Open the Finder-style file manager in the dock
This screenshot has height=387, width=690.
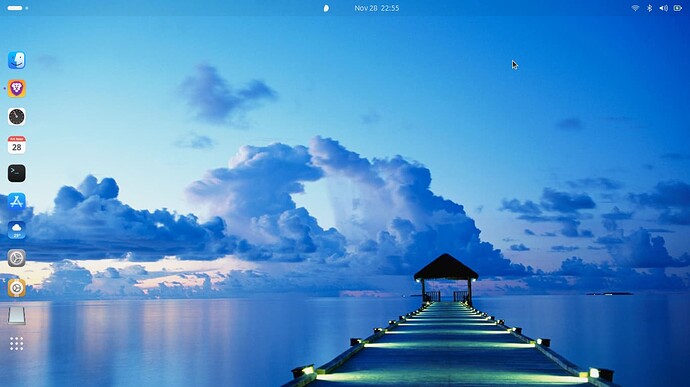click(x=17, y=60)
